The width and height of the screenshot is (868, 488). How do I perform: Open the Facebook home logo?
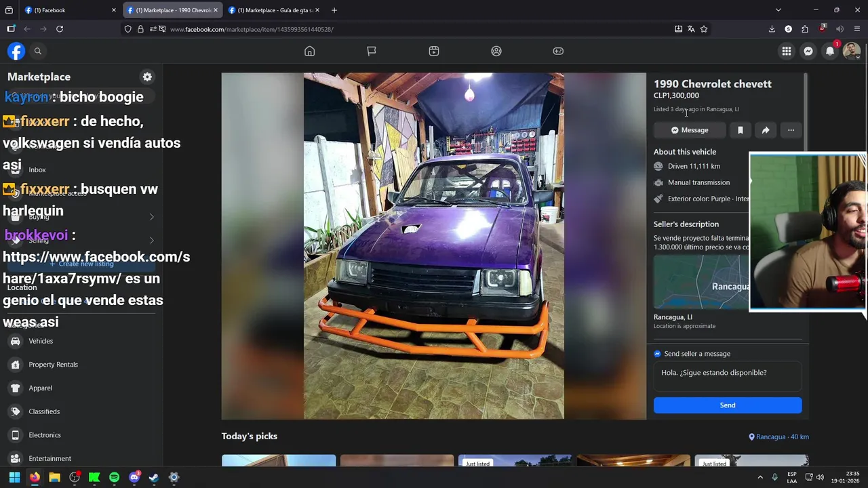(x=16, y=51)
